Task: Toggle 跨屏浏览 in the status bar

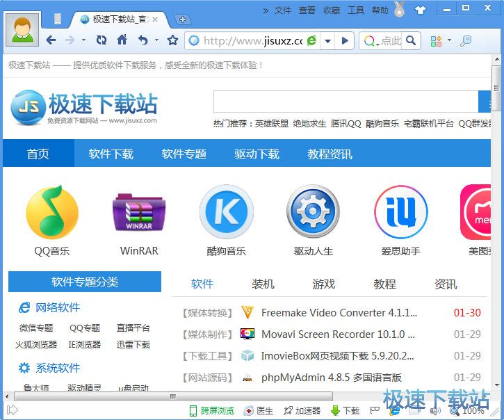Action: coord(212,411)
